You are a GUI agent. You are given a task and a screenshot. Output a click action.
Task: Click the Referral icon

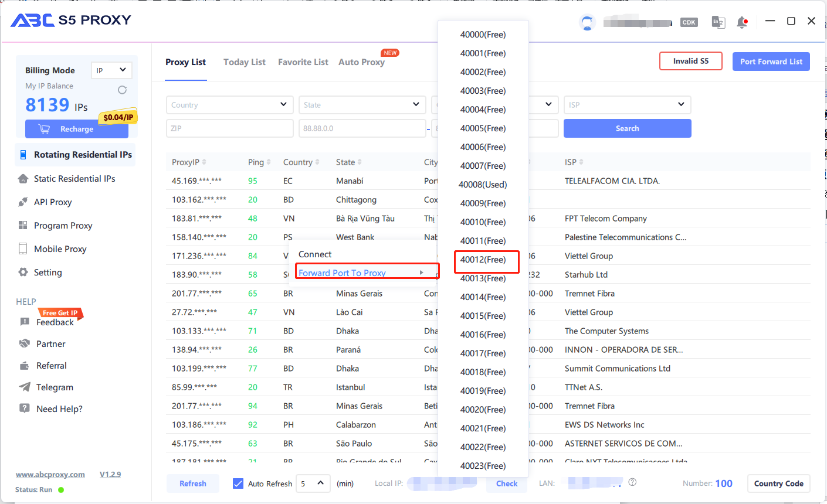25,366
